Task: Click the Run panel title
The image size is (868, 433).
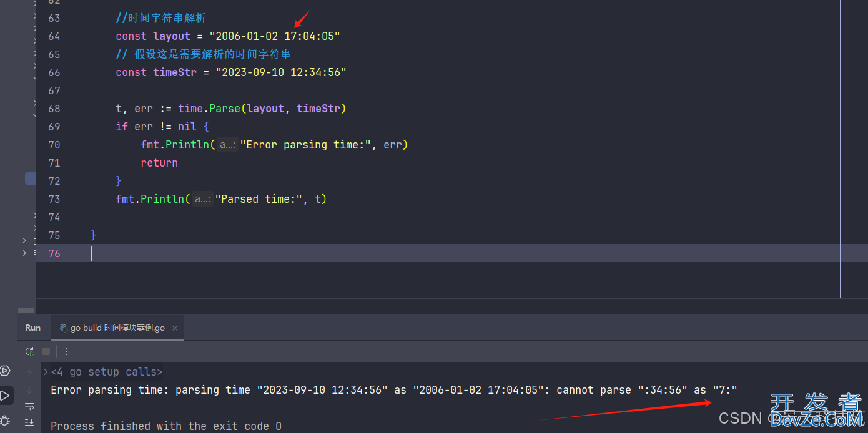Action: (x=33, y=328)
